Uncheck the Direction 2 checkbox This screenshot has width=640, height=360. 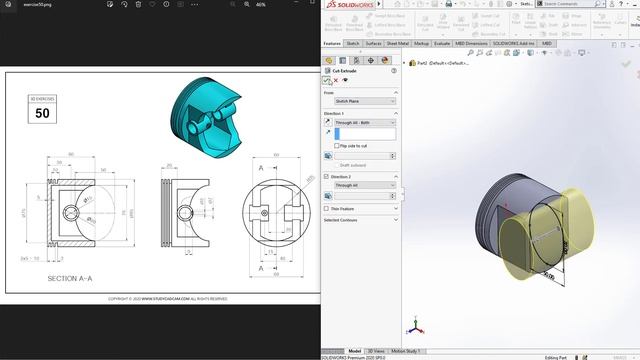[326, 177]
